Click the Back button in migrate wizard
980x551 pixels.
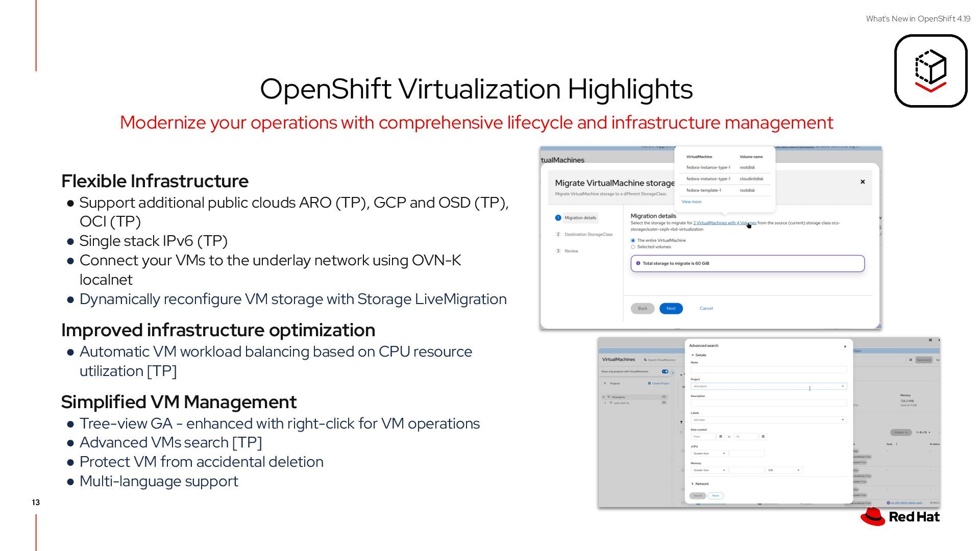[x=643, y=308]
